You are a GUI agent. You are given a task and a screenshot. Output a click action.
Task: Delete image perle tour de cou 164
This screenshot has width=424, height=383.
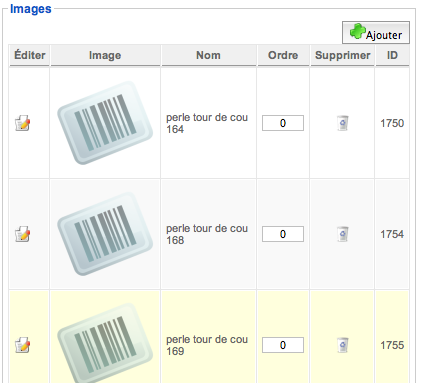point(342,123)
